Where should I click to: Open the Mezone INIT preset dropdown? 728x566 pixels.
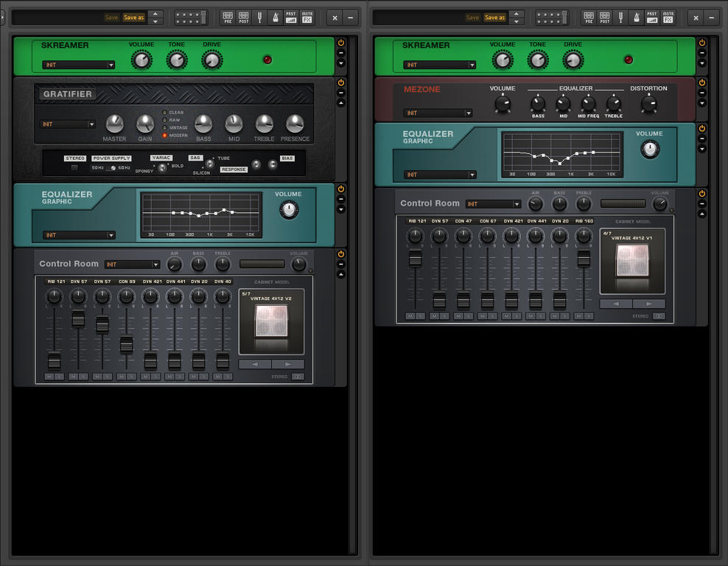point(438,113)
